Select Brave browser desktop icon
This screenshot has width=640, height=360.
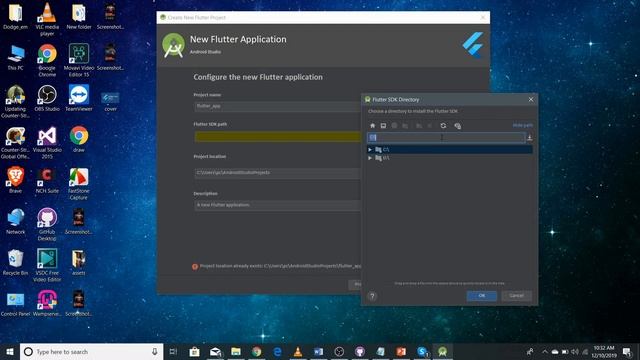16,180
